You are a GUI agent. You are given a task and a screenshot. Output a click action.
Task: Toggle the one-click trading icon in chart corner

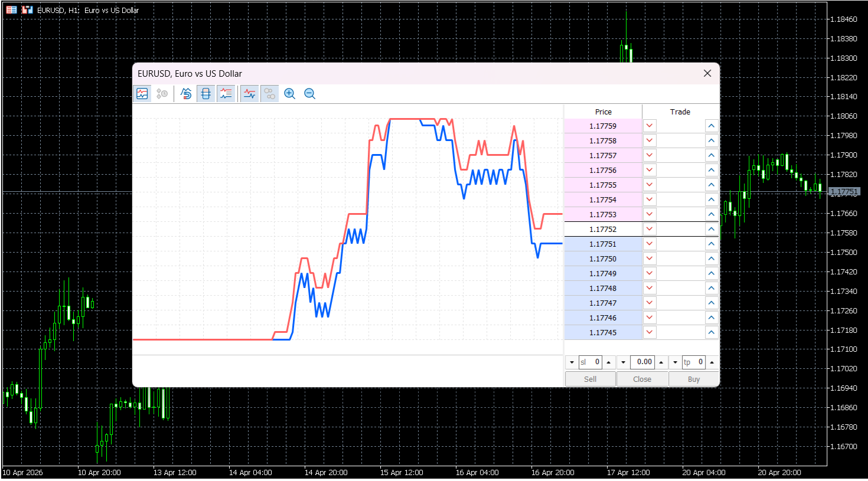(x=11, y=10)
